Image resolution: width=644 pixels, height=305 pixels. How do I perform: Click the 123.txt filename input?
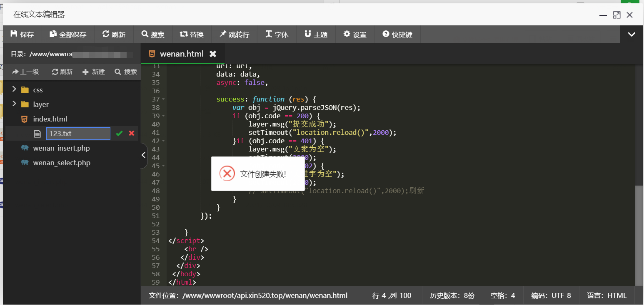tap(78, 134)
